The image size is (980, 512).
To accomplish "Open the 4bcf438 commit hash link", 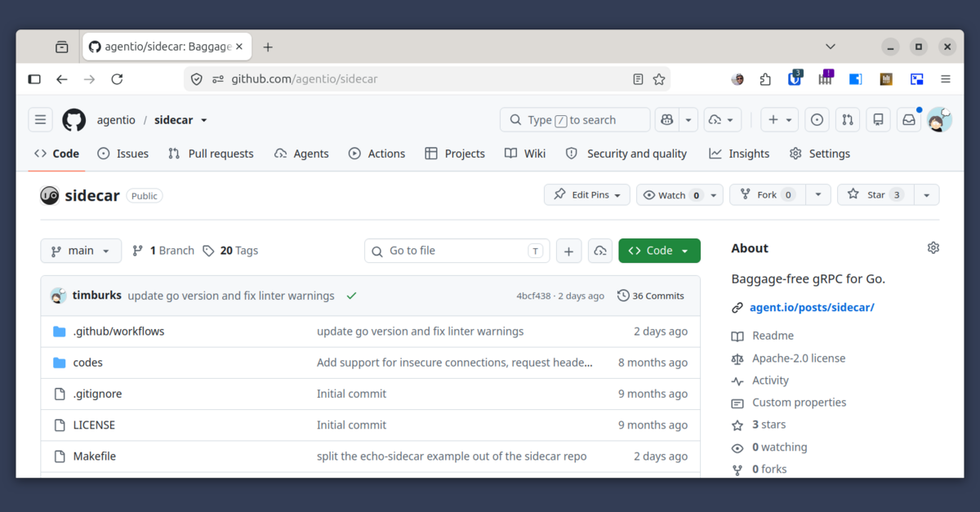I will point(533,296).
